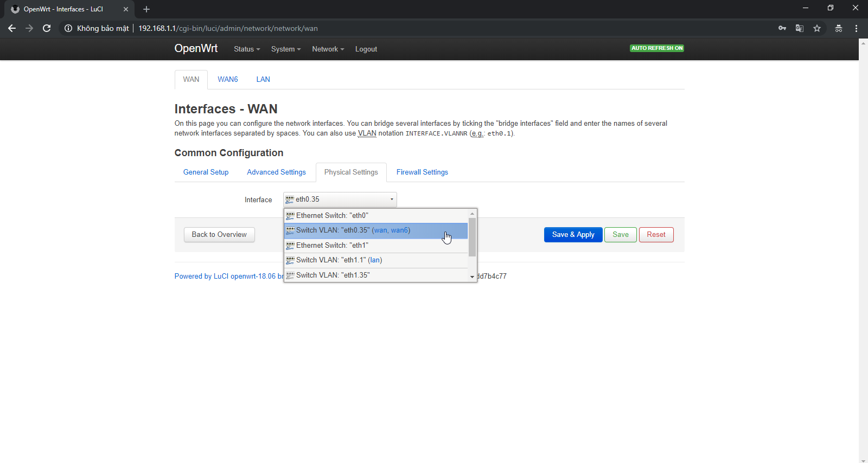
Task: Click the dropdown list scrollbar thumb
Action: (x=472, y=237)
